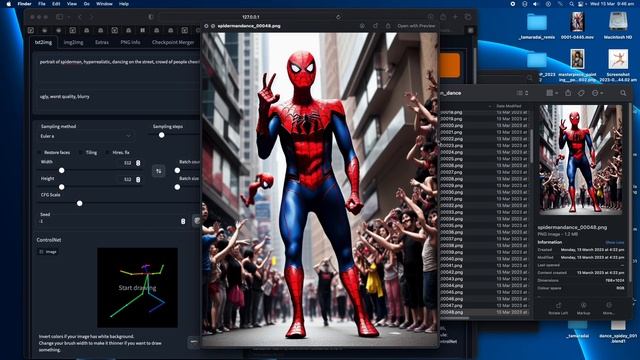Reload the page with the Safari refresh icon
The image size is (640, 360).
(338, 17)
